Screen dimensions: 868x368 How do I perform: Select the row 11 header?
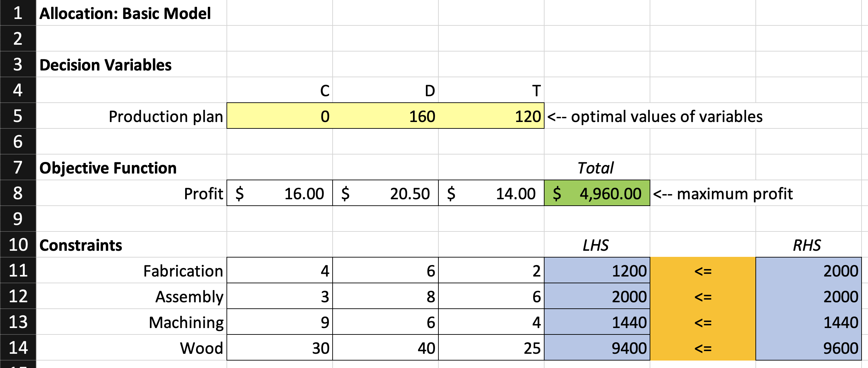click(18, 270)
